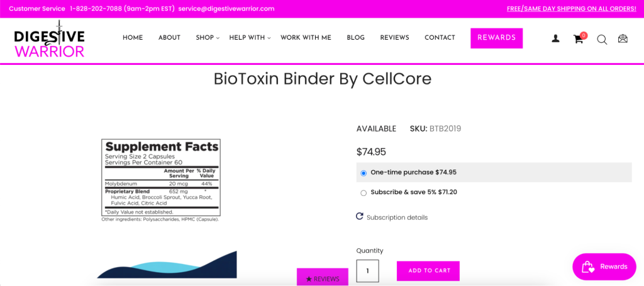Go to the About page
This screenshot has width=644, height=286.
click(169, 38)
